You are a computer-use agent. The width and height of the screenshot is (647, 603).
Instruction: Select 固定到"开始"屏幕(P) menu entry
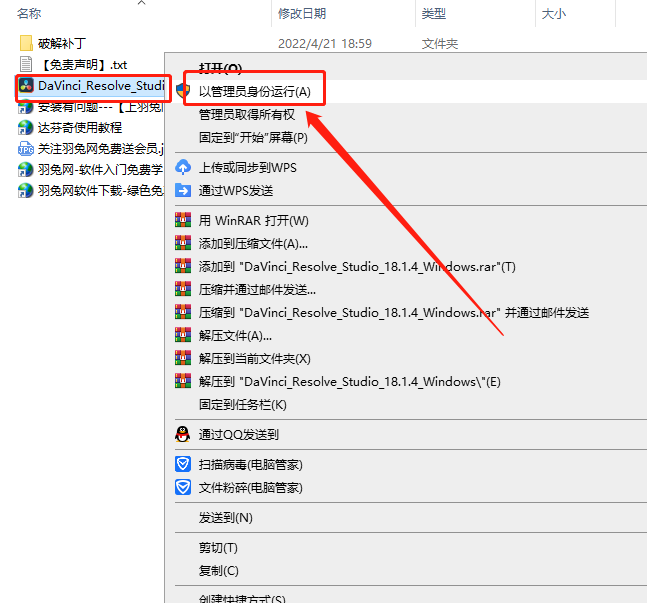[253, 137]
